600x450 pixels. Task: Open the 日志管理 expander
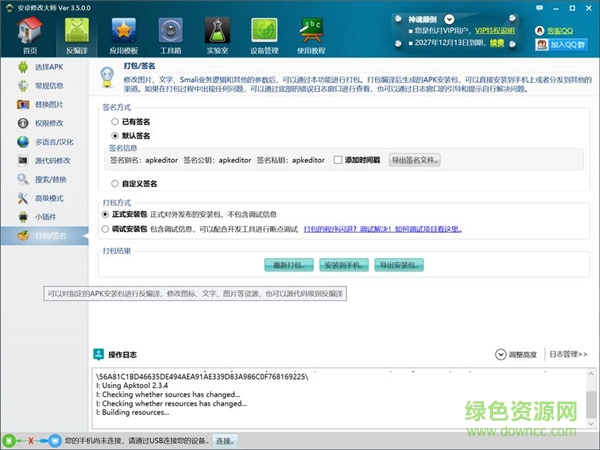click(x=568, y=354)
